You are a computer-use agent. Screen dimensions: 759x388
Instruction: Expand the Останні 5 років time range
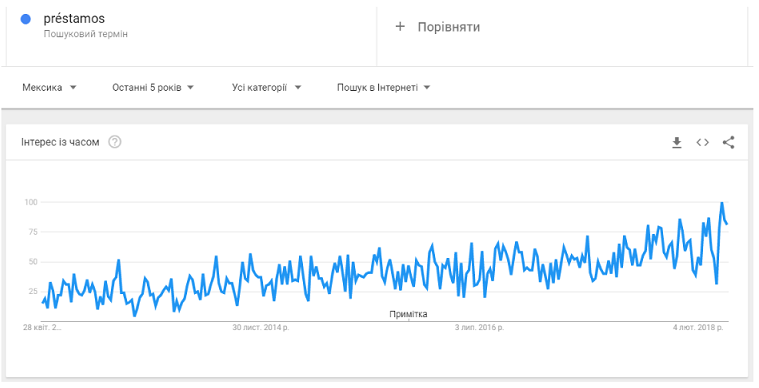pyautogui.click(x=153, y=88)
